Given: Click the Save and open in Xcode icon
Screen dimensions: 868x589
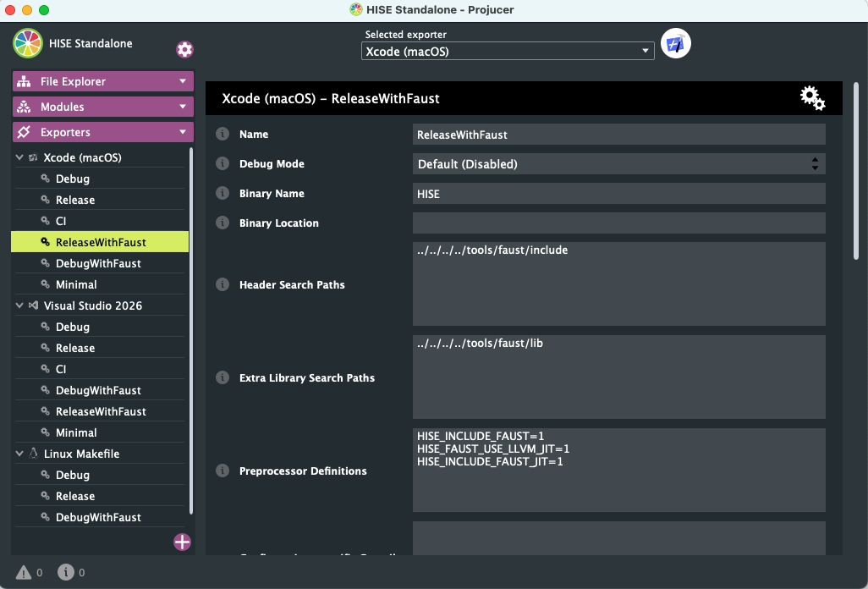Looking at the screenshot, I should click(675, 43).
